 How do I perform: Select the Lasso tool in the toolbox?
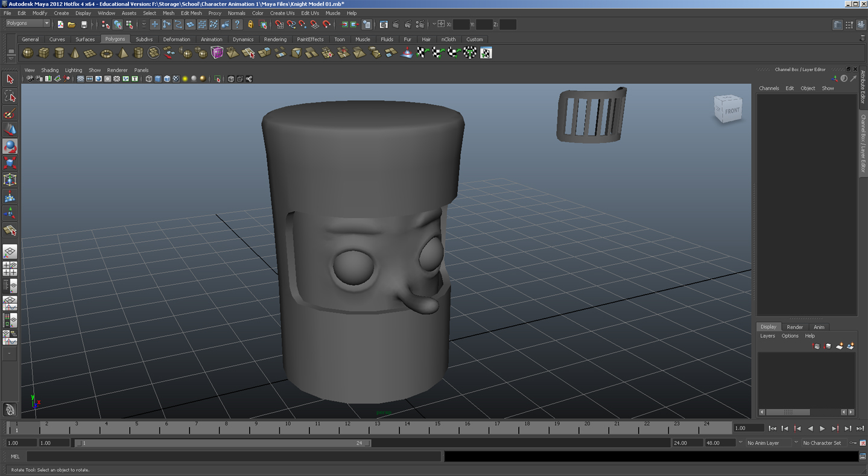pos(10,96)
